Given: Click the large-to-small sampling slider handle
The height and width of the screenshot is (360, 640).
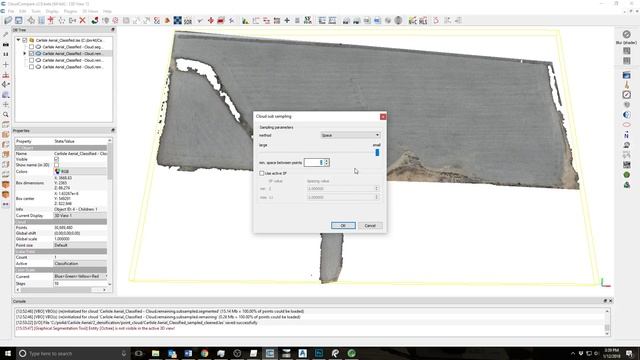Looking at the screenshot, I should 377,152.
